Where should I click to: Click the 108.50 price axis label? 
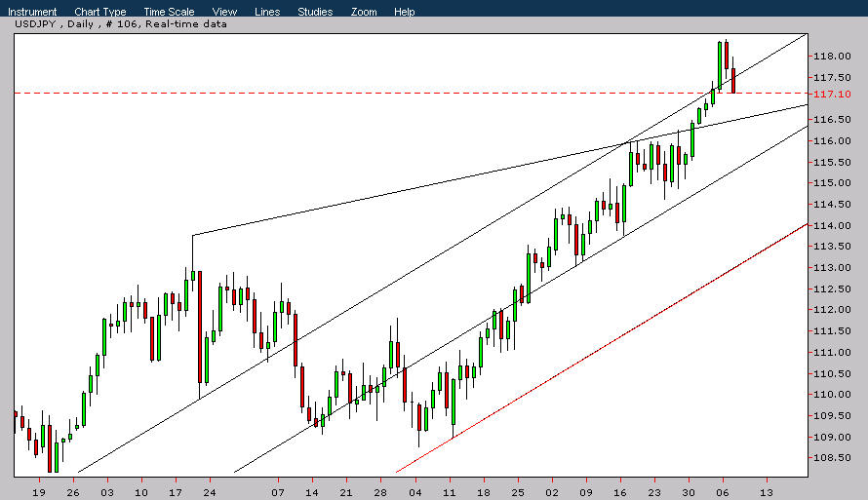[x=832, y=458]
